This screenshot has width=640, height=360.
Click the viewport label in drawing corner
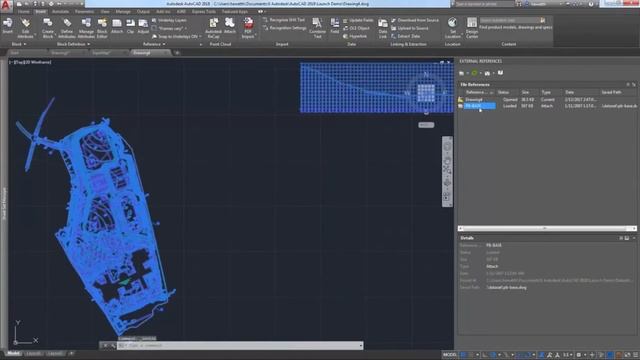point(31,62)
